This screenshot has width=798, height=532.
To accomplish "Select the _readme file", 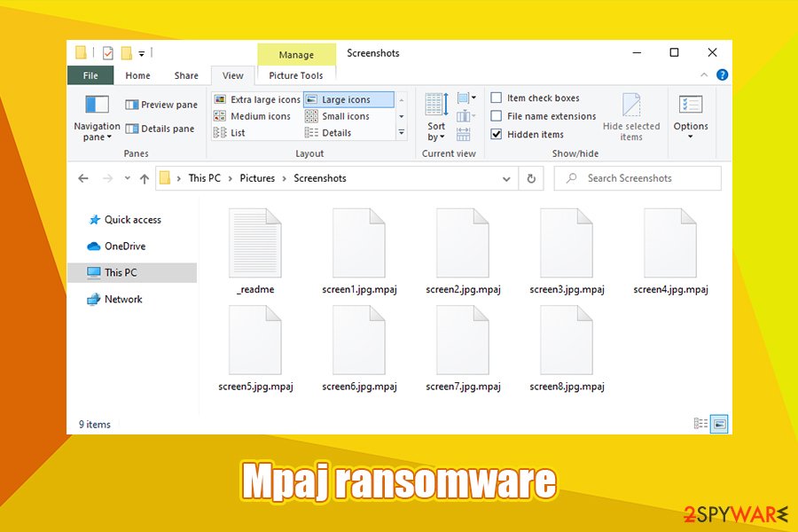I will 255,252.
